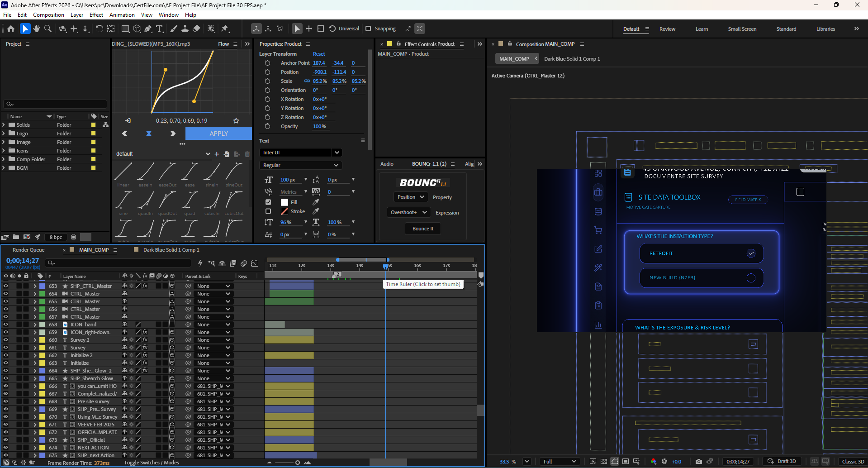Open the Composition menu
This screenshot has width=868, height=468.
coord(48,15)
